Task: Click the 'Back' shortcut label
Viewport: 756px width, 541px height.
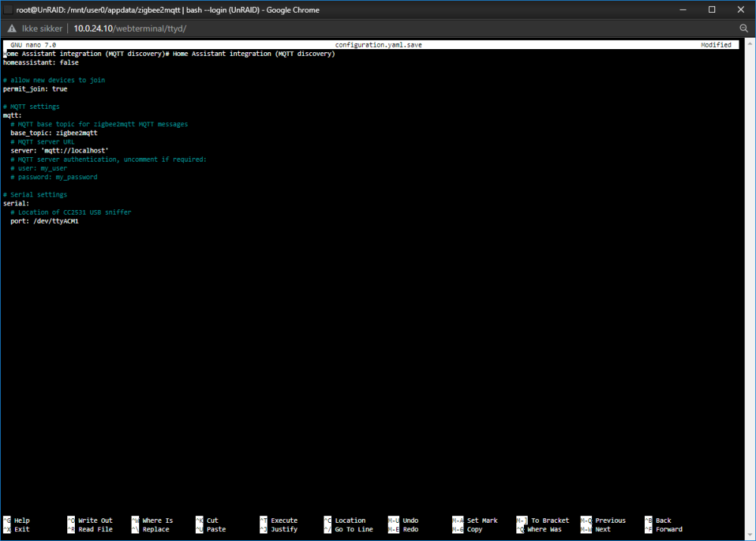Action: tap(664, 521)
